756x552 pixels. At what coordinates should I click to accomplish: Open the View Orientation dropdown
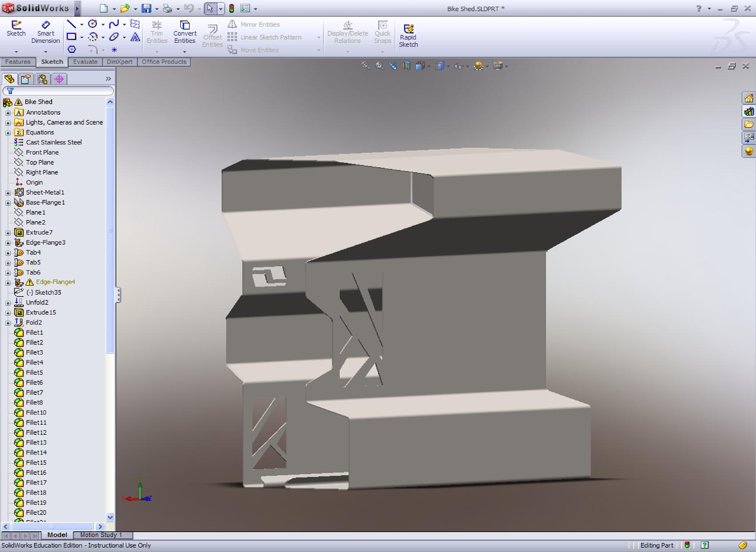428,65
